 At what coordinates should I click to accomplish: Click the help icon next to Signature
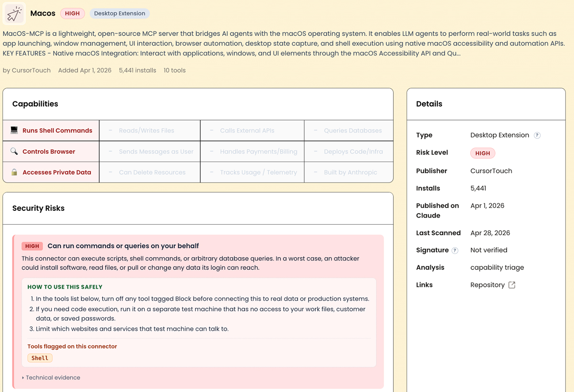pyautogui.click(x=455, y=250)
